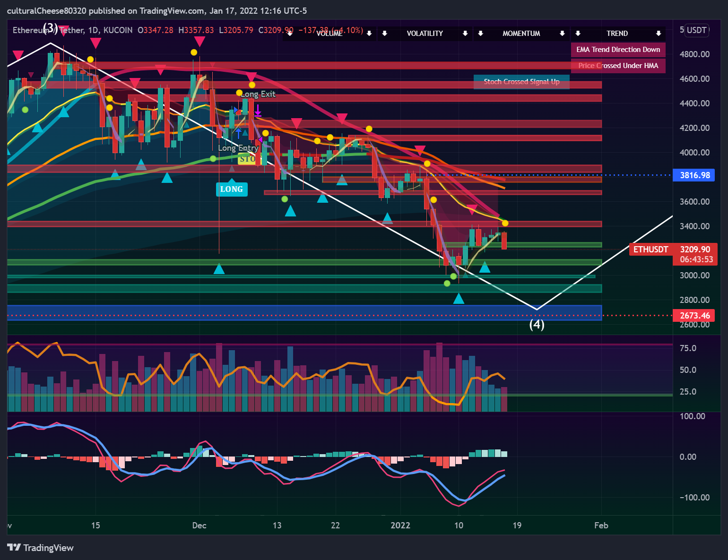Click the Long Entry text label
728x560 pixels.
[x=238, y=148]
